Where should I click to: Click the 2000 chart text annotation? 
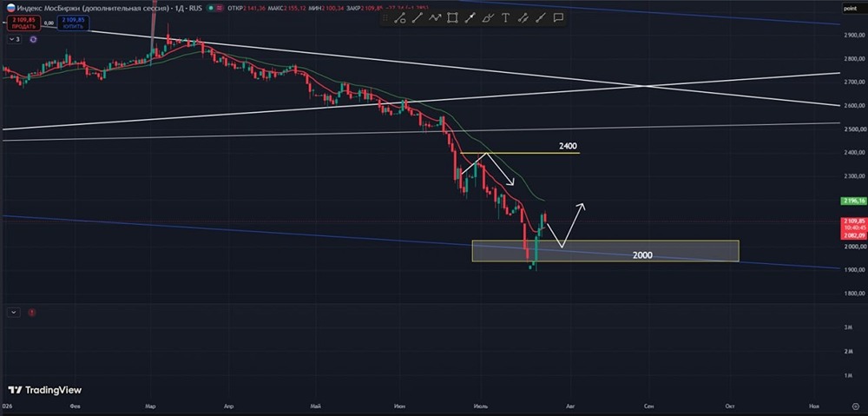coord(642,255)
